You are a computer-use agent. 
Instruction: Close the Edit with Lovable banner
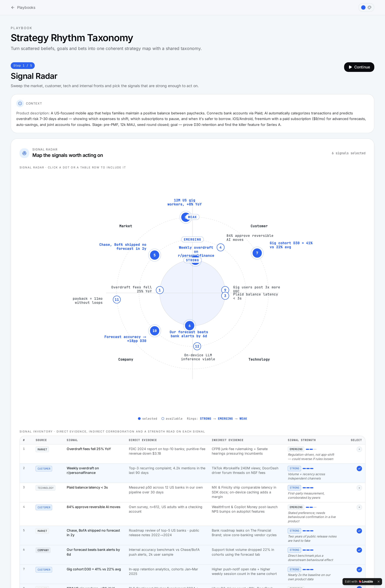[x=378, y=582]
